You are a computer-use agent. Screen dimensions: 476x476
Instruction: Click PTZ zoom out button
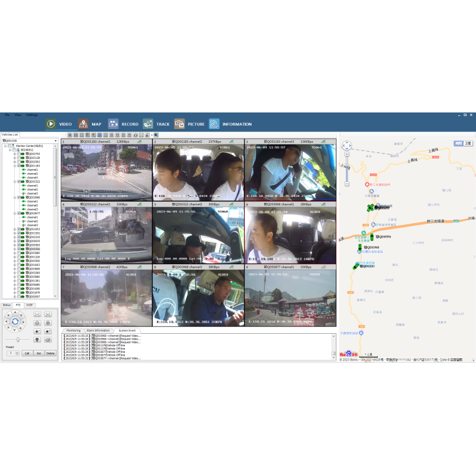click(37, 315)
